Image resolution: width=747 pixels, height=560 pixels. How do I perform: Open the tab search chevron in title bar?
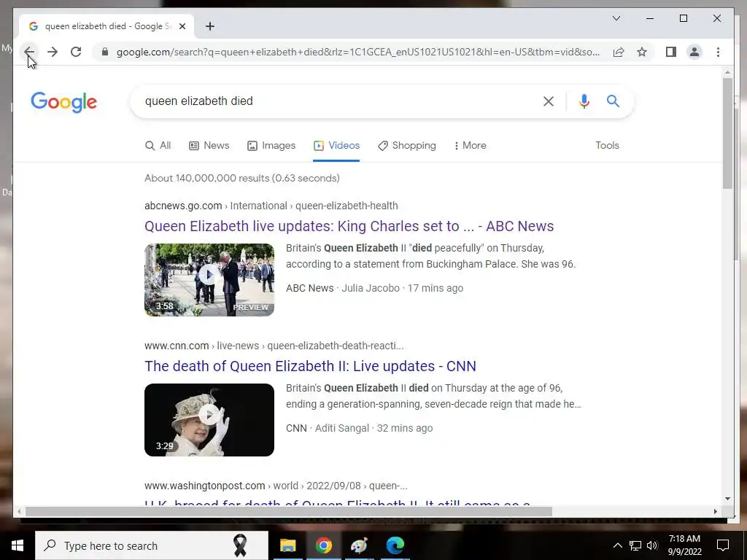coord(616,18)
